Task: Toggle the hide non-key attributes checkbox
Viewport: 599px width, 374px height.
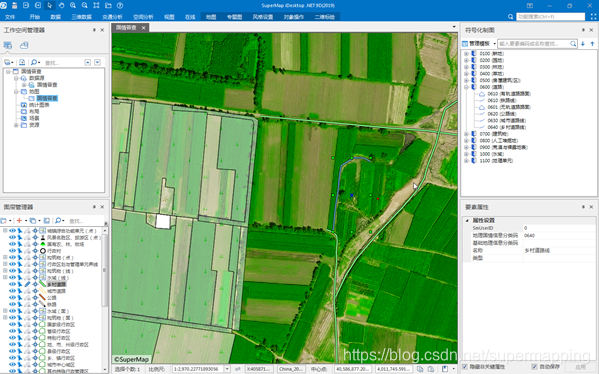Action: coord(465,367)
